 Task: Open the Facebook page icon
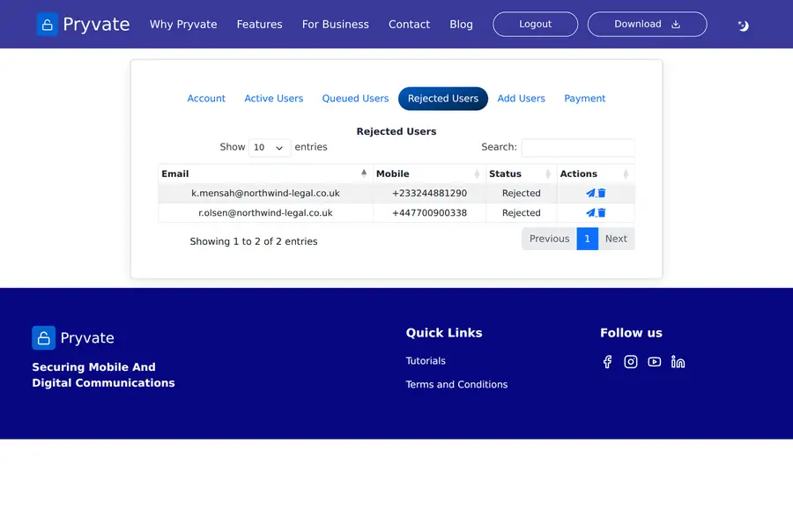pos(607,362)
